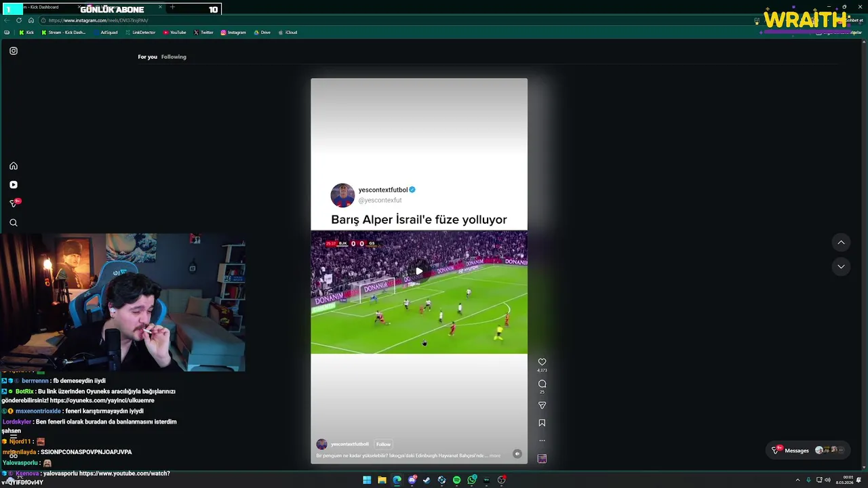Go to next reel with down arrow
The height and width of the screenshot is (488, 868).
point(841,266)
